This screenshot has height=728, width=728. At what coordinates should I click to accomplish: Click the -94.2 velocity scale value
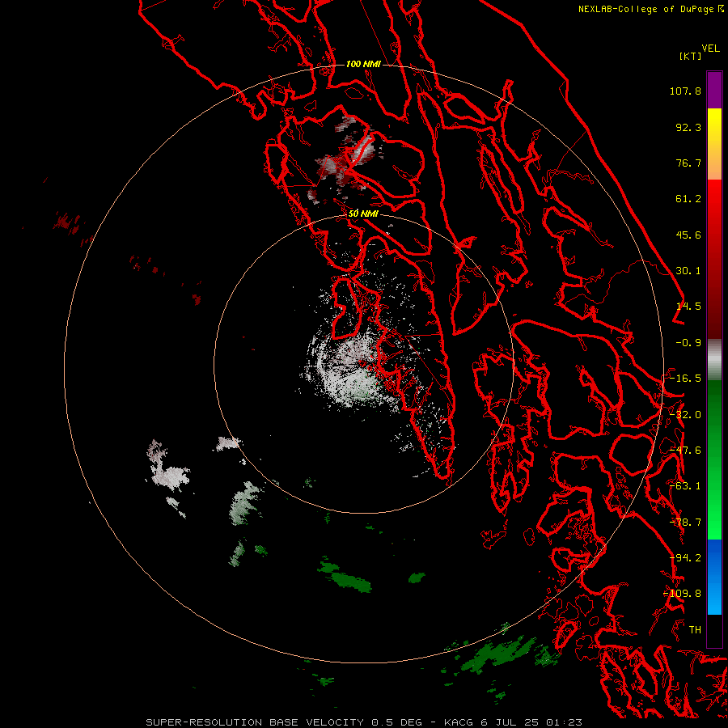click(x=685, y=558)
